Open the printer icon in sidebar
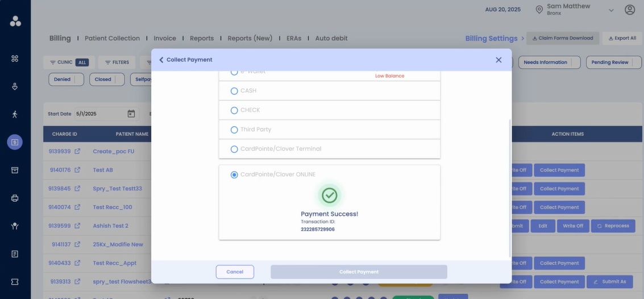The image size is (644, 299). click(15, 198)
